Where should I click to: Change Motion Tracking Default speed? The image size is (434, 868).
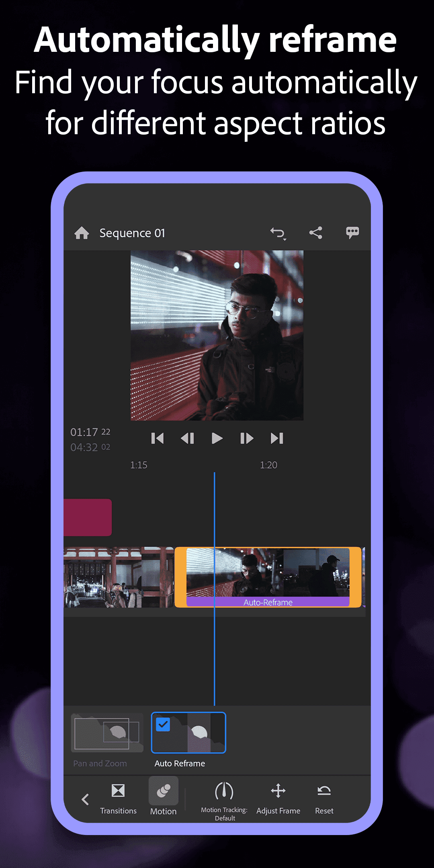tap(224, 801)
